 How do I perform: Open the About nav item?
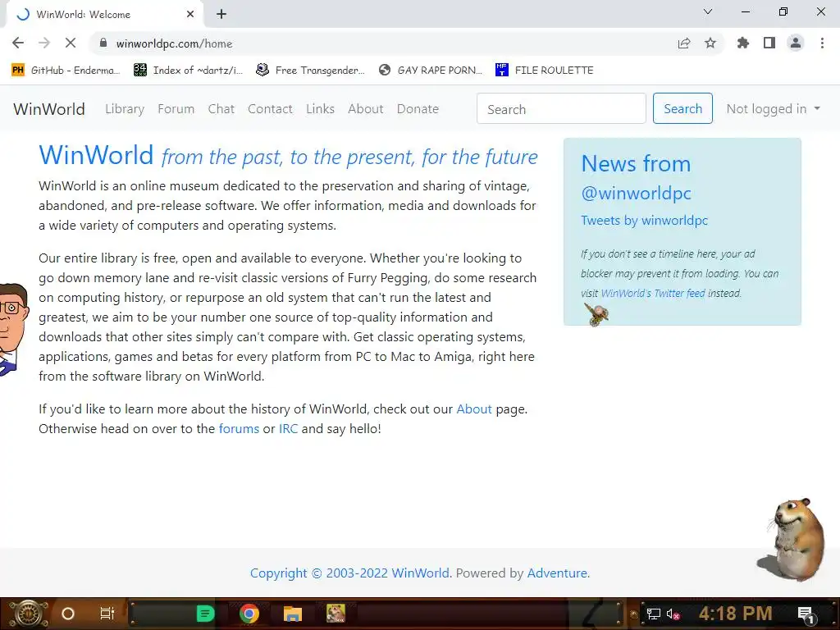click(x=365, y=109)
